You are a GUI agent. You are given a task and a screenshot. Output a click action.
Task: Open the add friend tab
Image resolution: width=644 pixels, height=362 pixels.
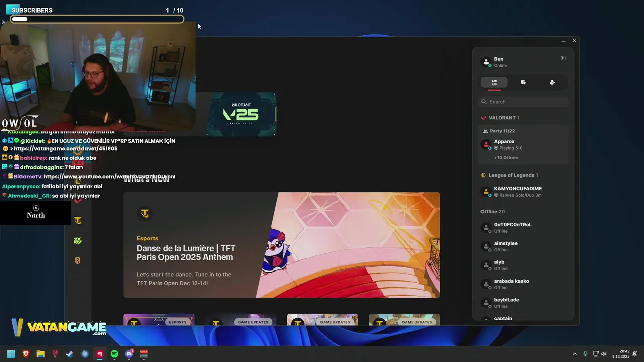(552, 82)
